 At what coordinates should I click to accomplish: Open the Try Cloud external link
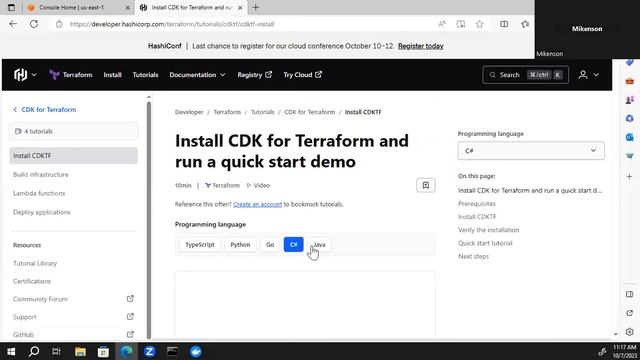point(302,75)
